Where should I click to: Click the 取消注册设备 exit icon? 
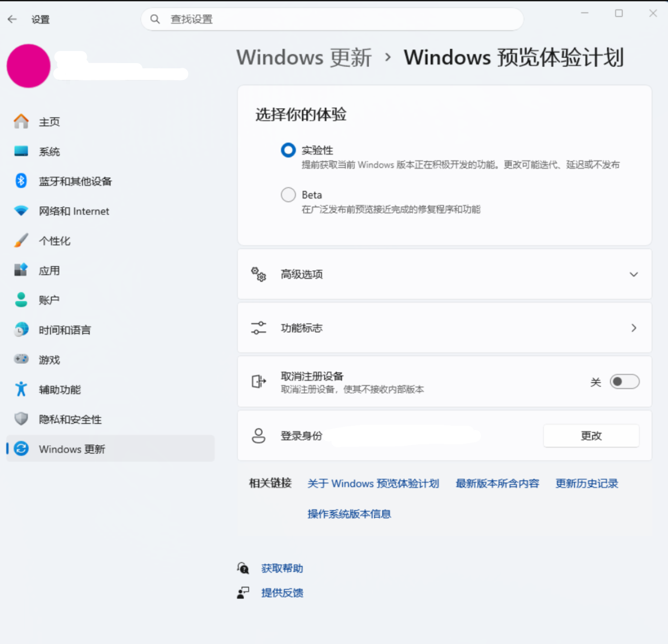point(259,381)
